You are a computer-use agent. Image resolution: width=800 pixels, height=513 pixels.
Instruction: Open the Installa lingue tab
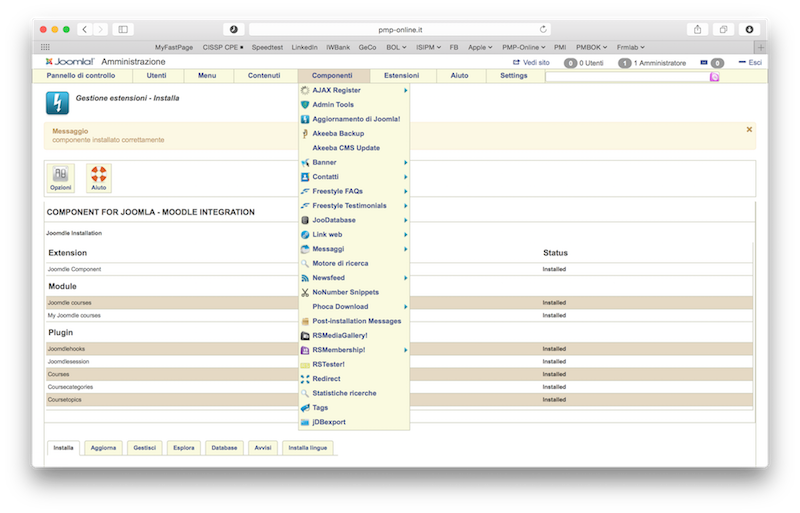coord(307,448)
